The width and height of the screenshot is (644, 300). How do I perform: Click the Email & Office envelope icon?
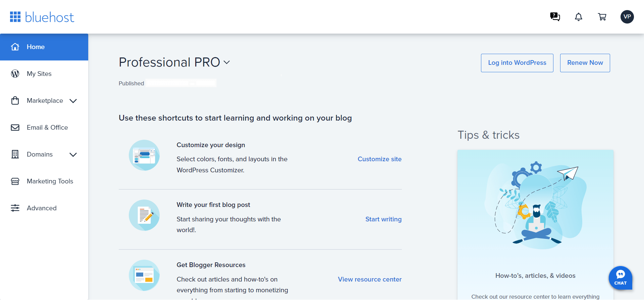point(15,127)
